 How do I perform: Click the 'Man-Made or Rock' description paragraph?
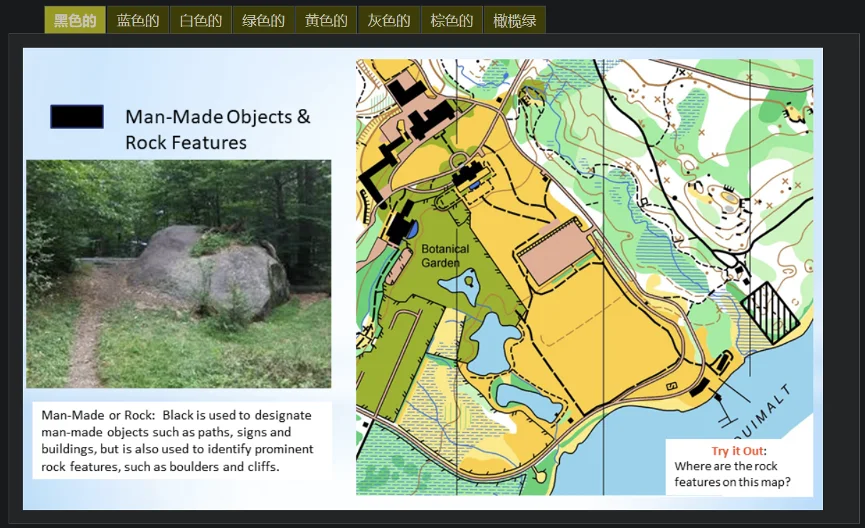[x=178, y=441]
